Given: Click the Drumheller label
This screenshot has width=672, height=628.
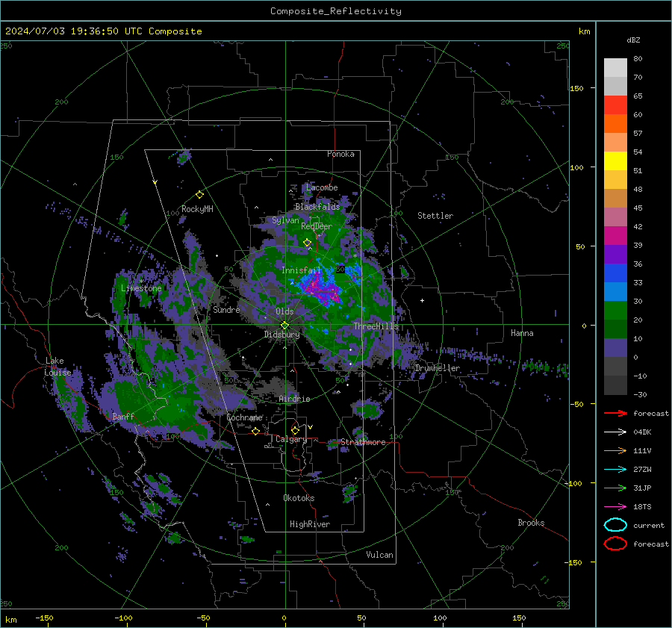Looking at the screenshot, I should point(438,368).
